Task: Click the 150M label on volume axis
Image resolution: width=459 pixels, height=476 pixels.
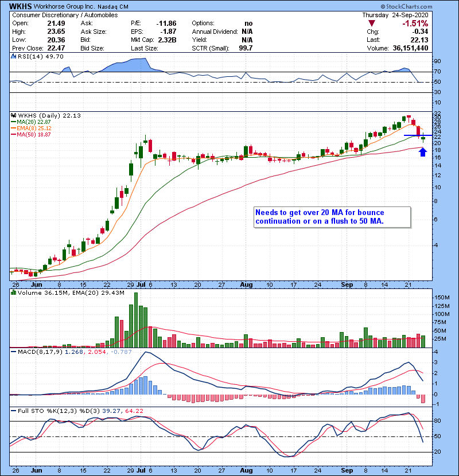Action: coord(442,298)
